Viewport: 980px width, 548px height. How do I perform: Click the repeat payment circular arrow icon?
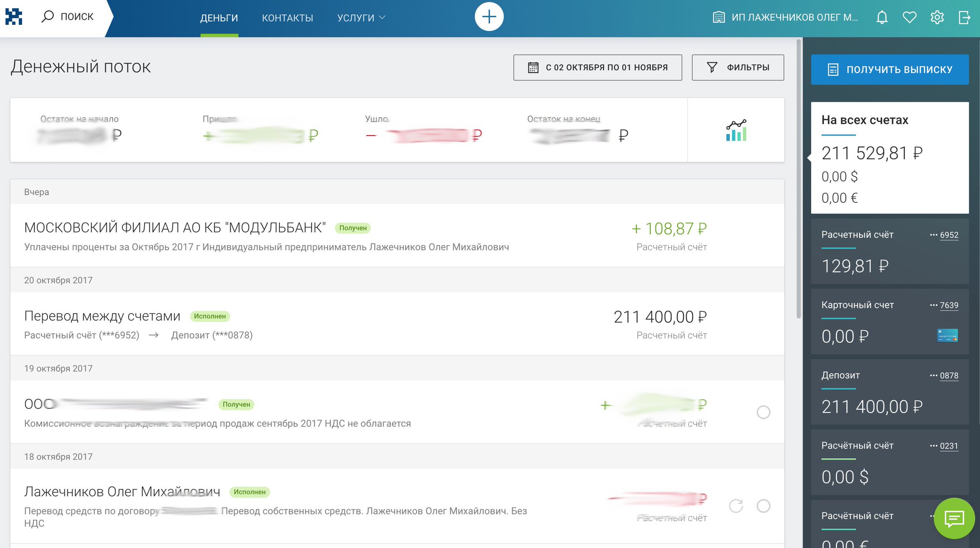(736, 506)
